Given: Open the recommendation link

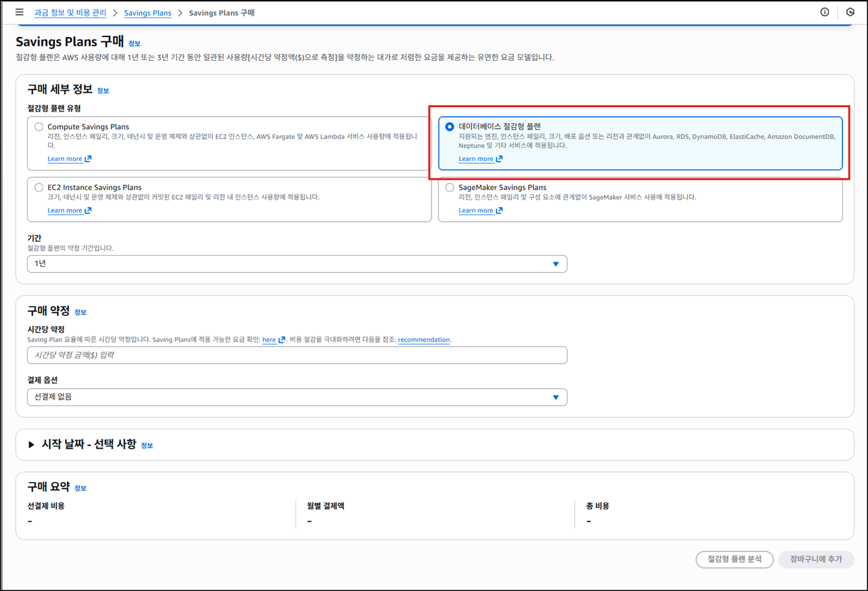Looking at the screenshot, I should [424, 340].
